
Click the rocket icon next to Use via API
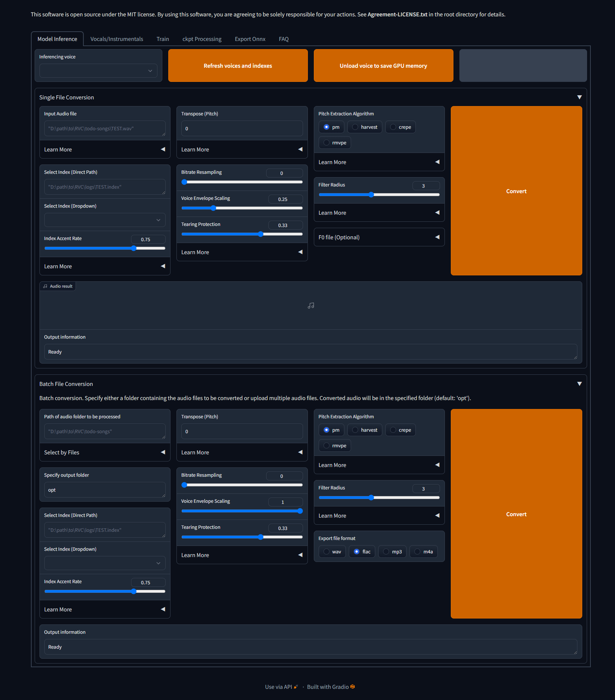coord(296,686)
